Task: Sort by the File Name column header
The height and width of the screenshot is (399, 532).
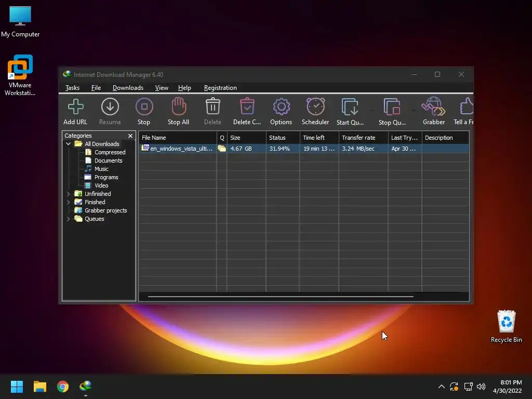Action: [x=178, y=138]
